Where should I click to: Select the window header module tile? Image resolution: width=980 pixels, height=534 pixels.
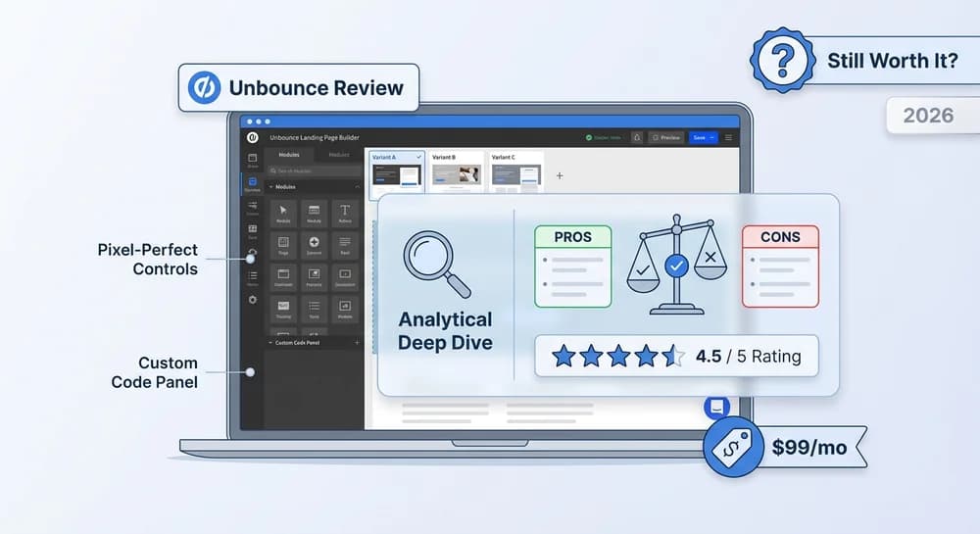point(283,276)
